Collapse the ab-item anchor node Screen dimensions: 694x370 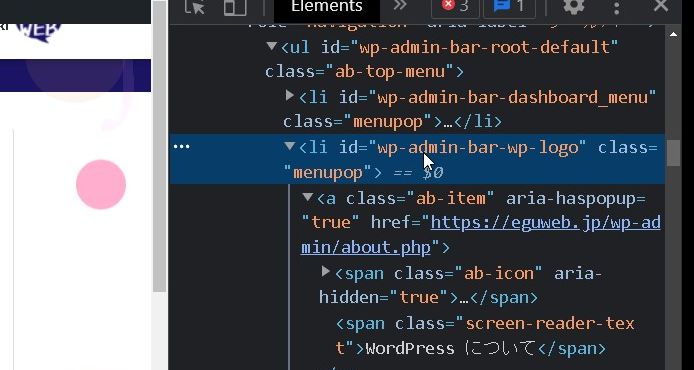point(308,197)
